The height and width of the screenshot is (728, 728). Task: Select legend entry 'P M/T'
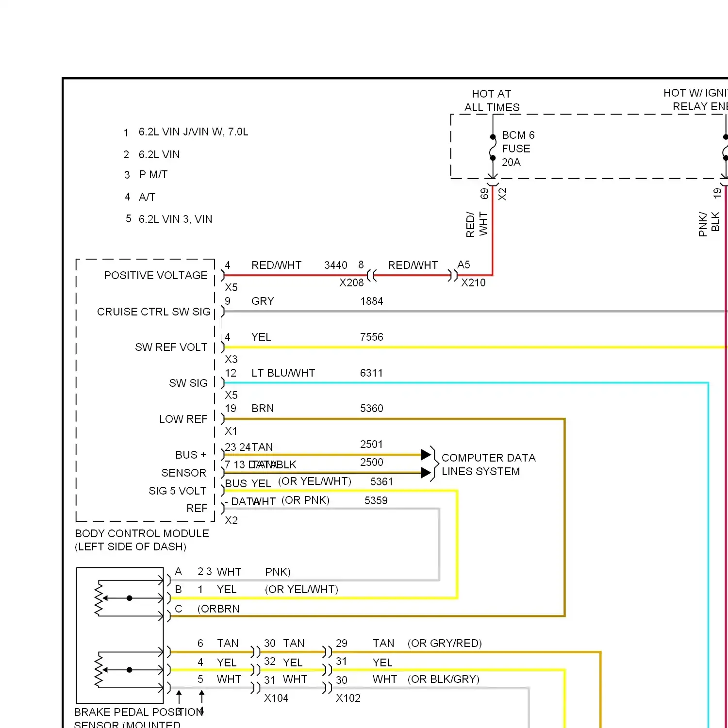[x=153, y=174]
